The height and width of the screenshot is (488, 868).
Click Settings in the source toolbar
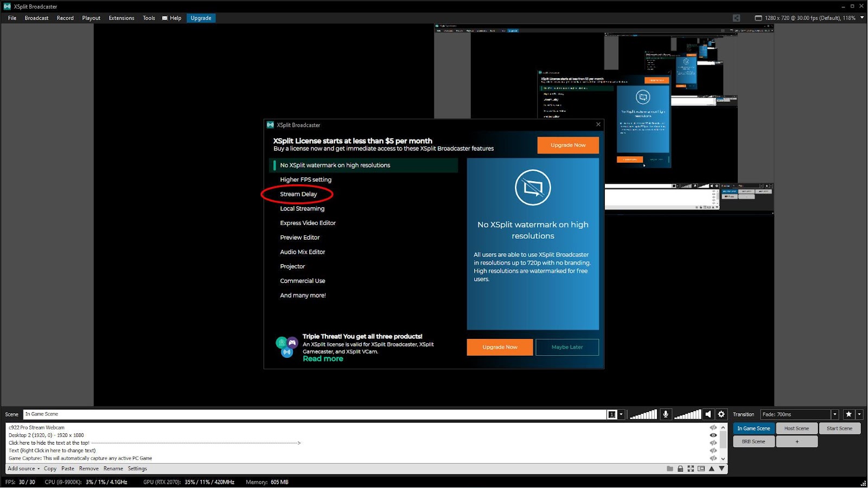coord(137,468)
